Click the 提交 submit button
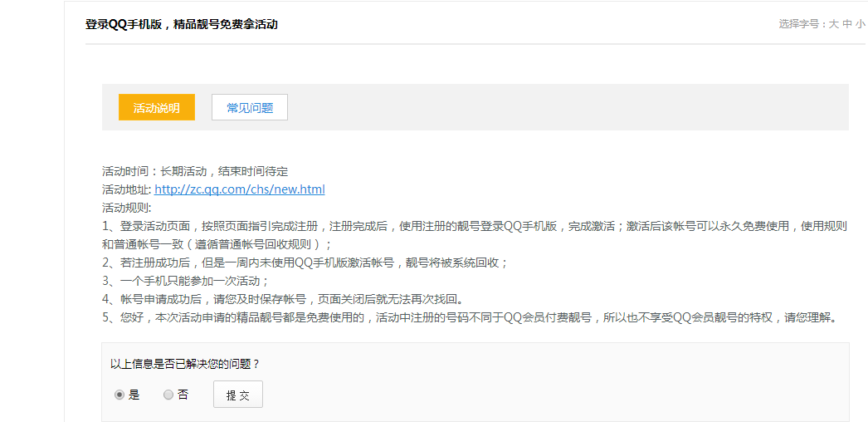868x422 pixels. (238, 395)
